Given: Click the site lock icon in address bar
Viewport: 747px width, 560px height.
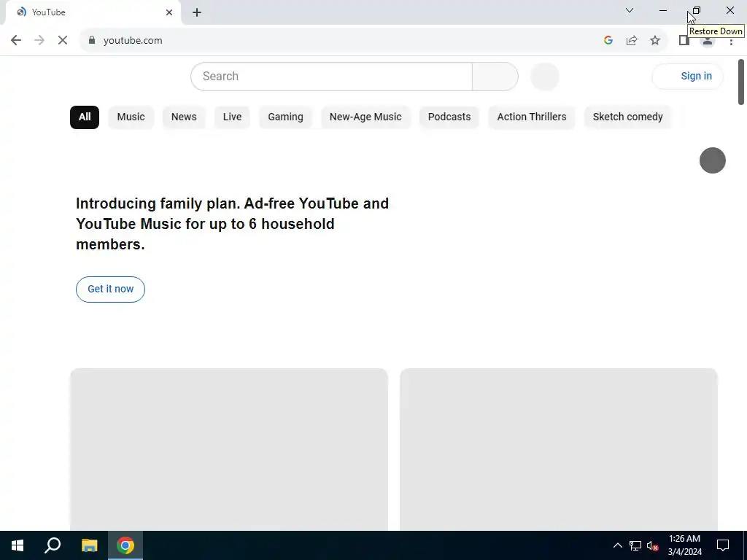Looking at the screenshot, I should (x=92, y=40).
